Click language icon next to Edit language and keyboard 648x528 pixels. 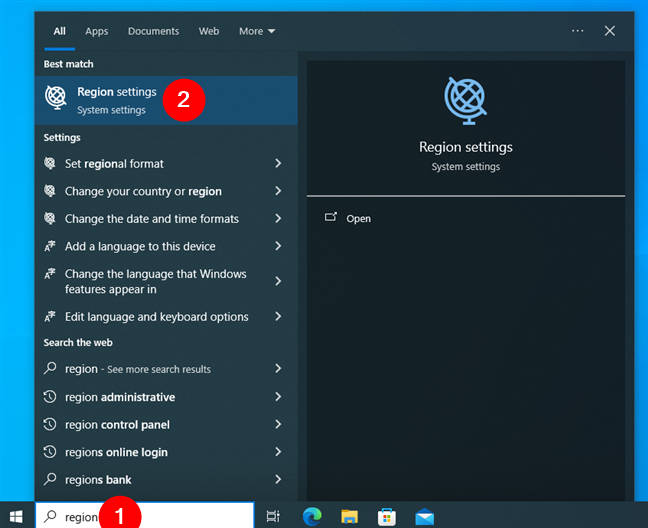point(50,316)
